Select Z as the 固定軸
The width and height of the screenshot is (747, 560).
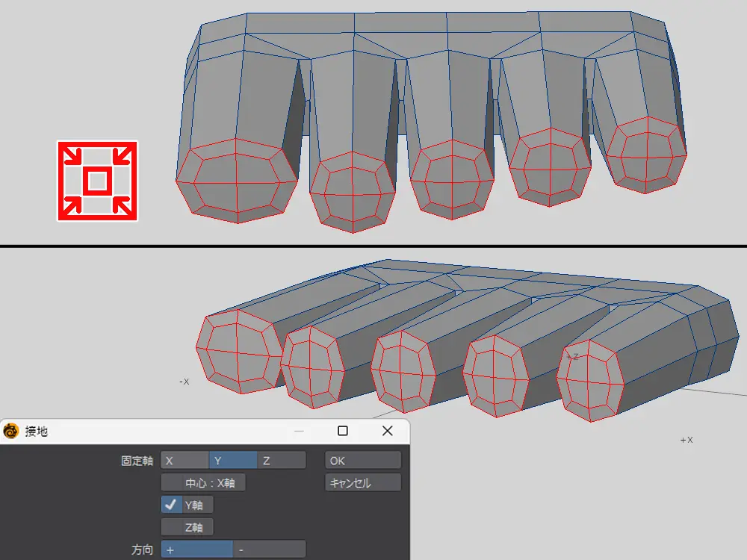pos(281,461)
